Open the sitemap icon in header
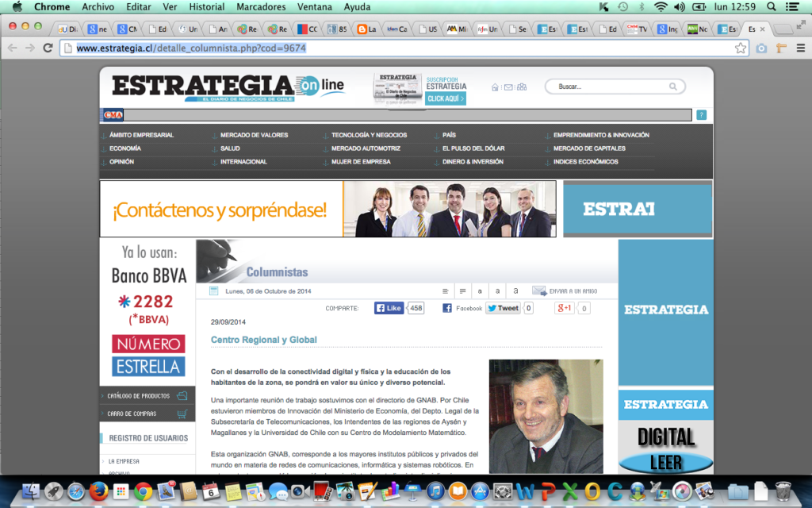812x508 pixels. (522, 87)
